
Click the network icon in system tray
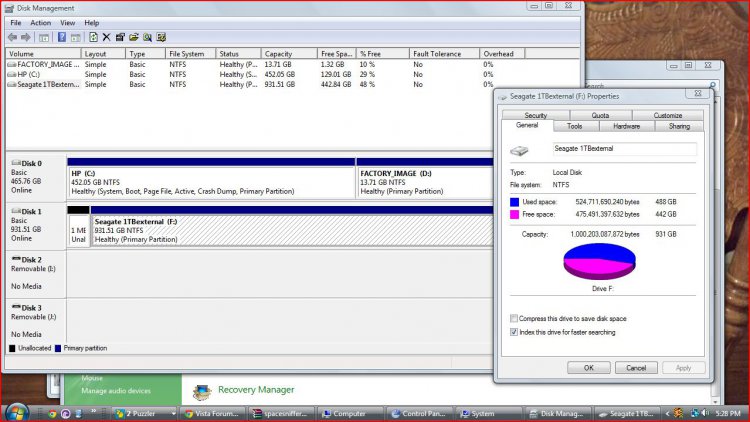point(694,413)
